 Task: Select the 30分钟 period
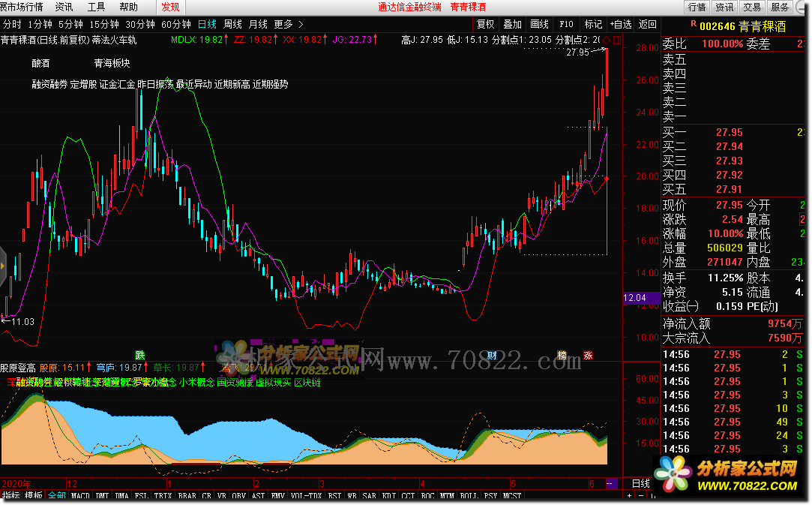(x=139, y=24)
